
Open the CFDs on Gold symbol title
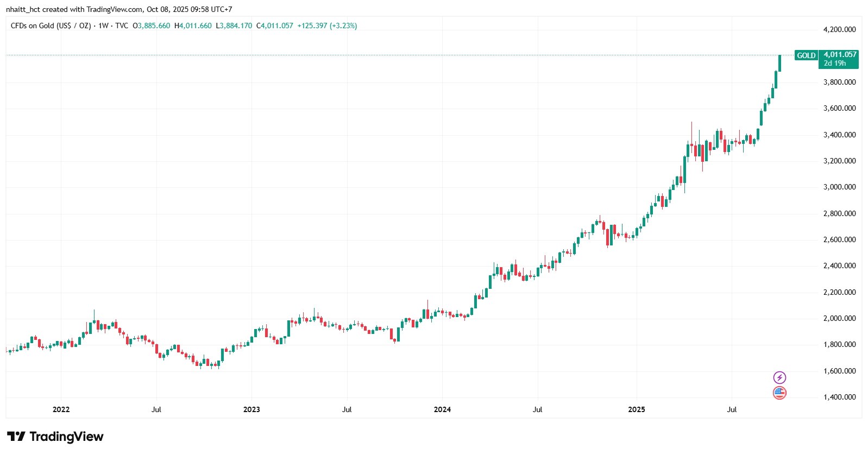coord(51,26)
